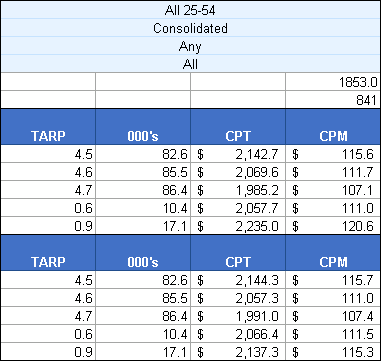Select the CPT value 2,142.7
The image size is (381, 361).
(x=238, y=154)
